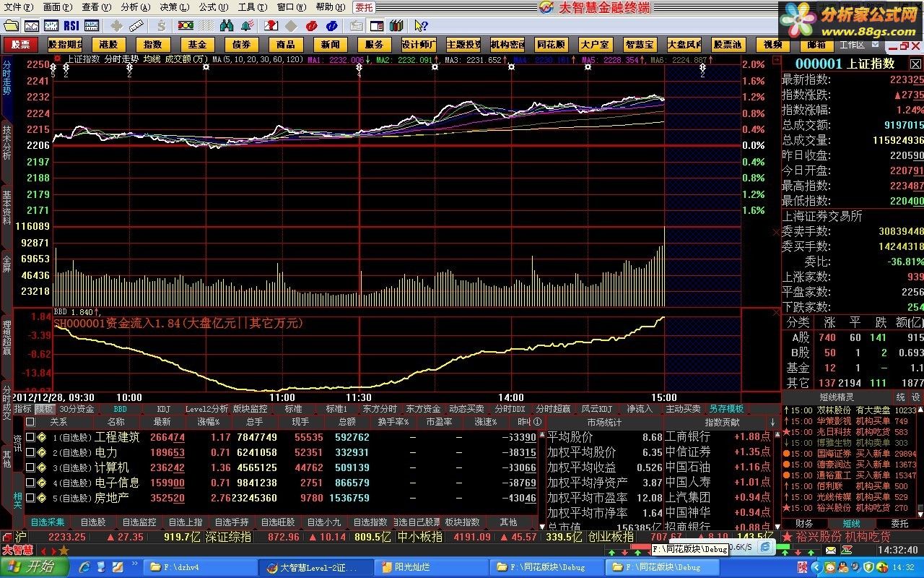The image size is (924, 578).
Task: Open search with the binoculars icon
Action: pyautogui.click(x=227, y=25)
